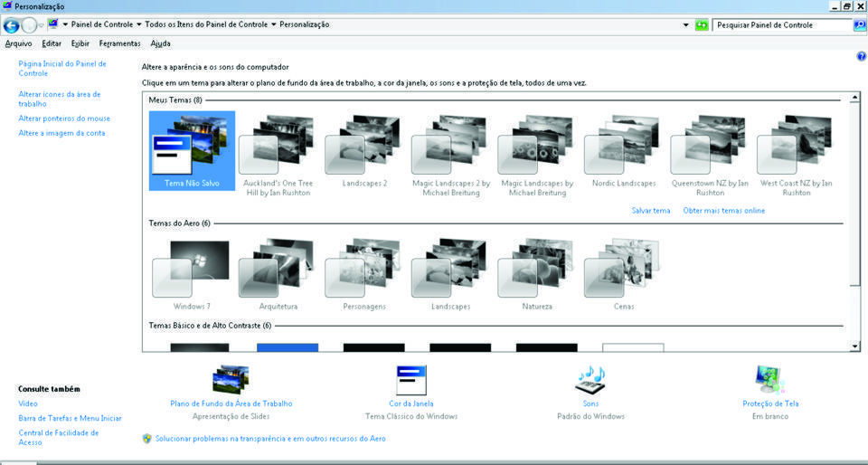The height and width of the screenshot is (465, 868).
Task: Expand dropdown after Painel de Controle
Action: [x=139, y=25]
